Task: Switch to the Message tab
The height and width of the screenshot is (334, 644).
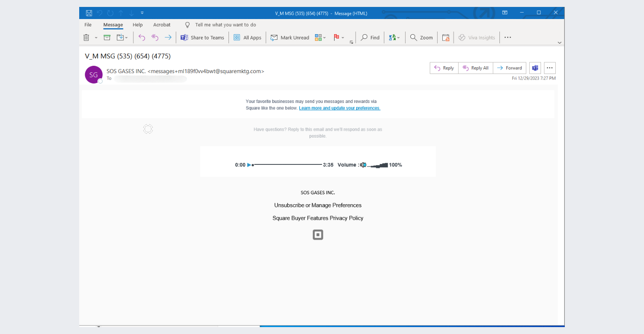Action: 113,25
